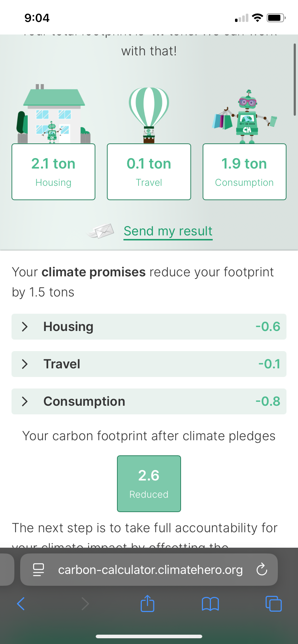298x644 pixels.
Task: Tap the carbon-calculator.climatehero.org address field
Action: pos(150,570)
